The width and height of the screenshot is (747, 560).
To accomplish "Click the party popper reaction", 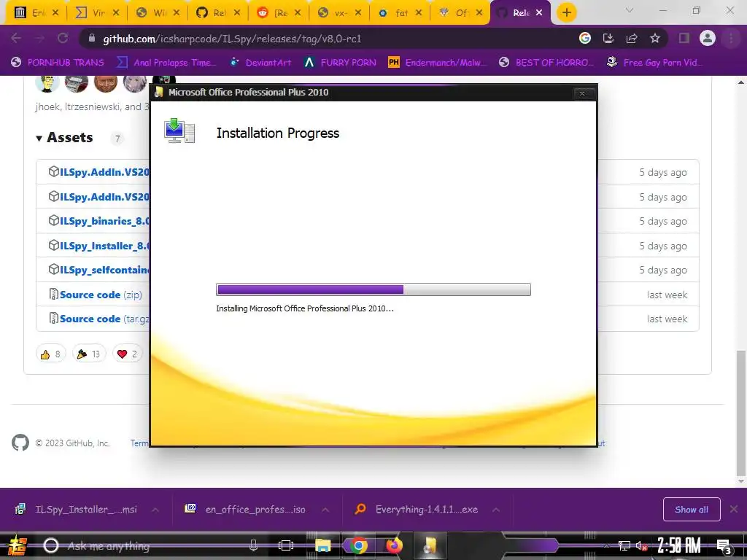I will coord(88,354).
